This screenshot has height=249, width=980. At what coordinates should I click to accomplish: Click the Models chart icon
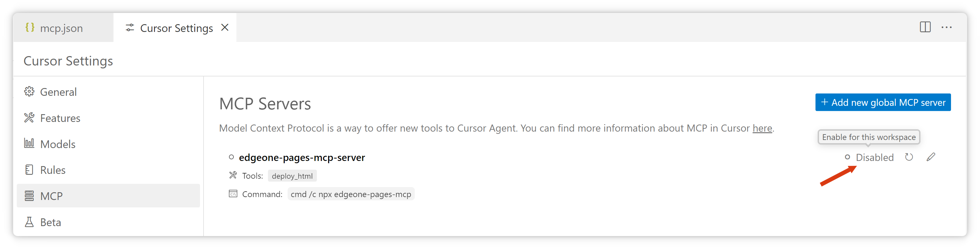29,144
